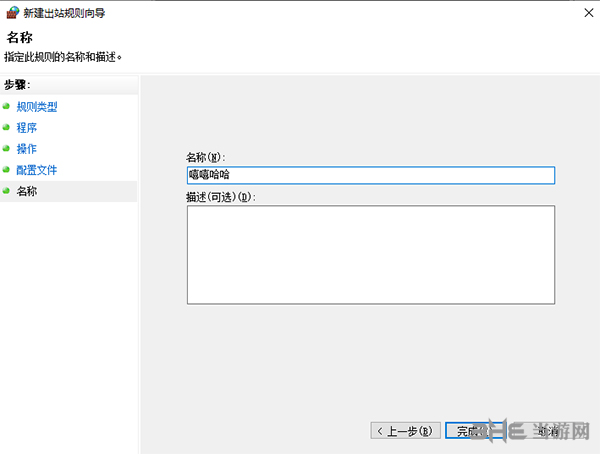
Task: Click the green bullet beside 程序
Action: click(6, 127)
